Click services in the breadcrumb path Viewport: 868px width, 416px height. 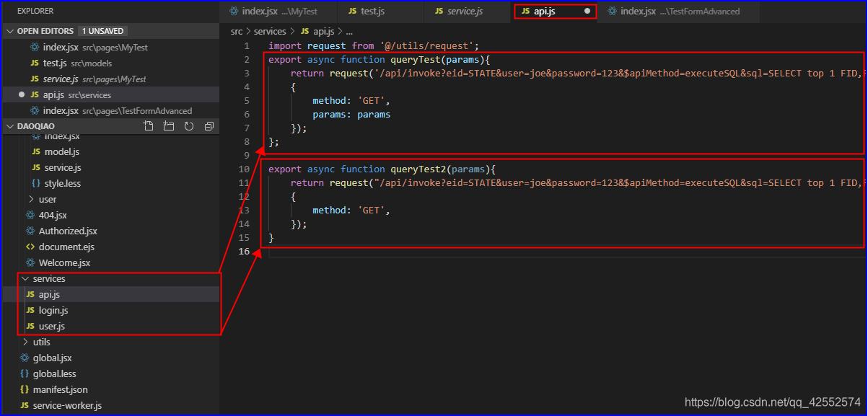(270, 32)
